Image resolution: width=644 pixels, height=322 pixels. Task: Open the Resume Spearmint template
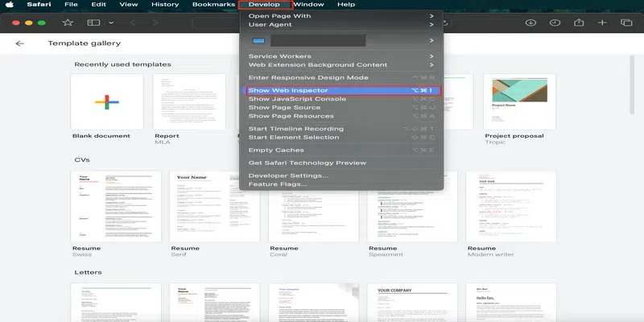click(412, 207)
